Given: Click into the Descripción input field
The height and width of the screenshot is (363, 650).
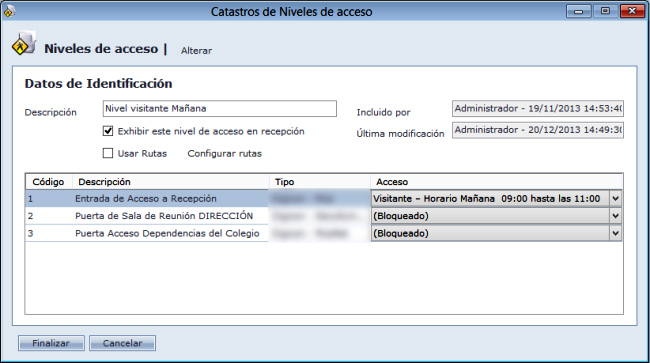Looking at the screenshot, I should pos(220,109).
